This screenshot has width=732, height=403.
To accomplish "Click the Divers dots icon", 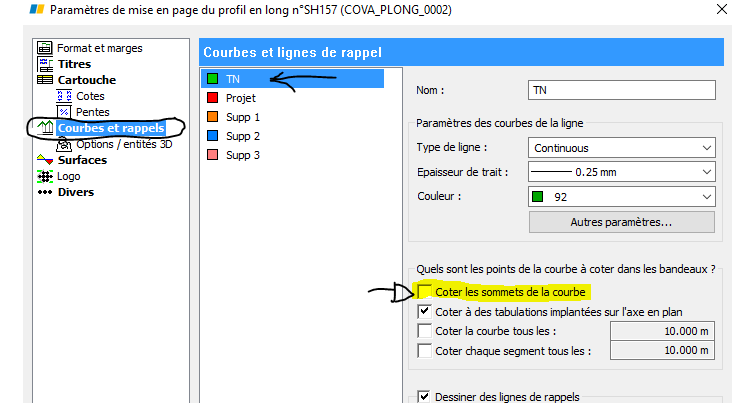I will pos(45,192).
